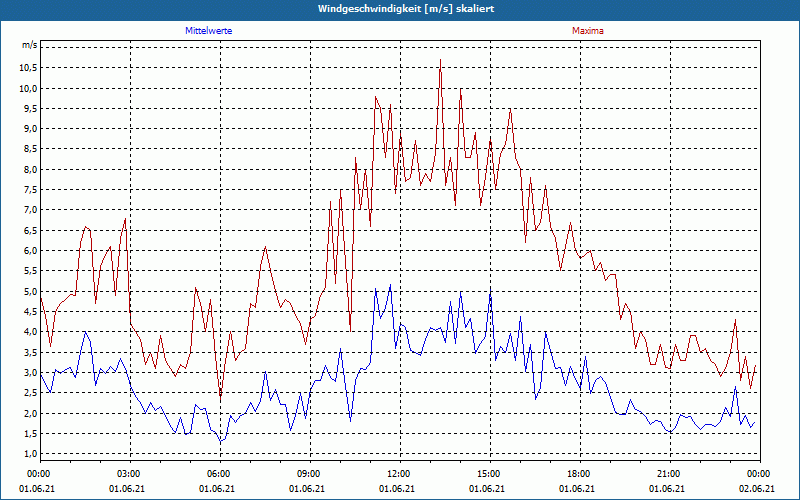Click the chart title 'Windgeschwindigkeit [m/s] skaliert'

pyautogui.click(x=406, y=9)
